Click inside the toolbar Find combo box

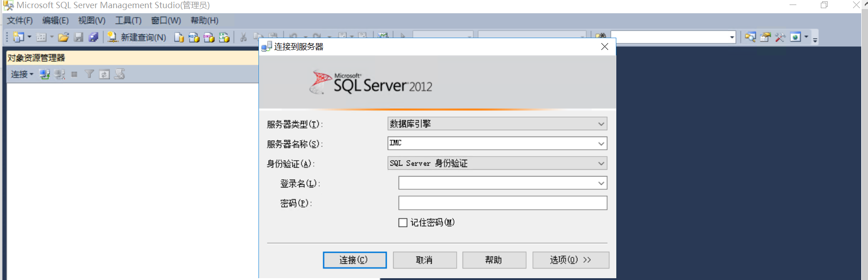(669, 37)
